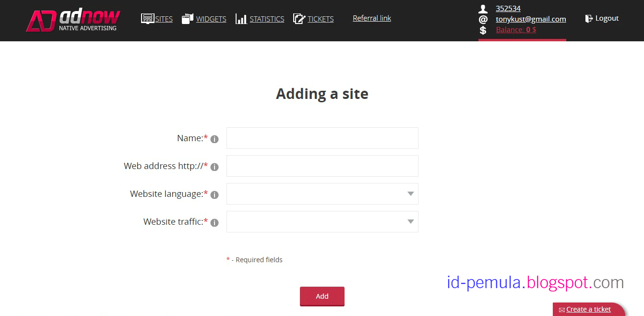Click the info icon beside Website traffic
The image size is (644, 316).
pos(215,223)
